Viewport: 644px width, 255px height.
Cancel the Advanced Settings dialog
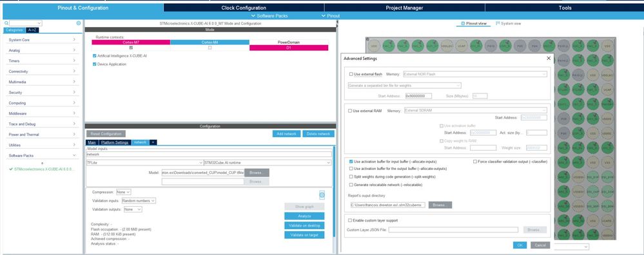[x=540, y=245]
